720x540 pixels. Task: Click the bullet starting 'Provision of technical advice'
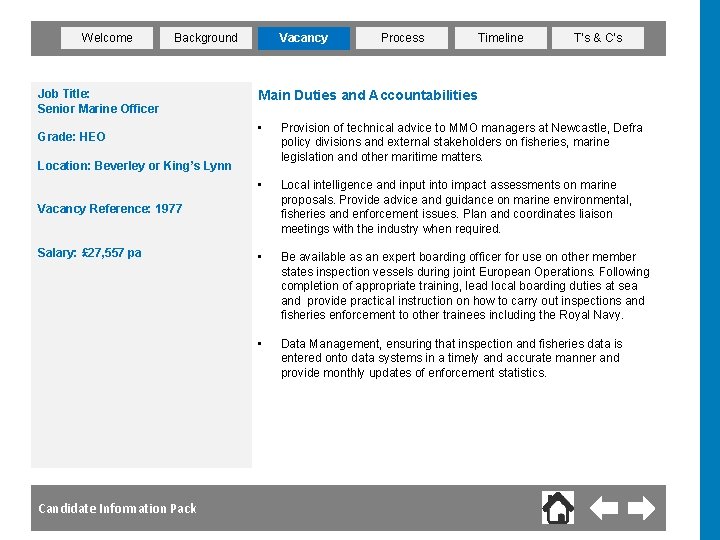click(461, 142)
